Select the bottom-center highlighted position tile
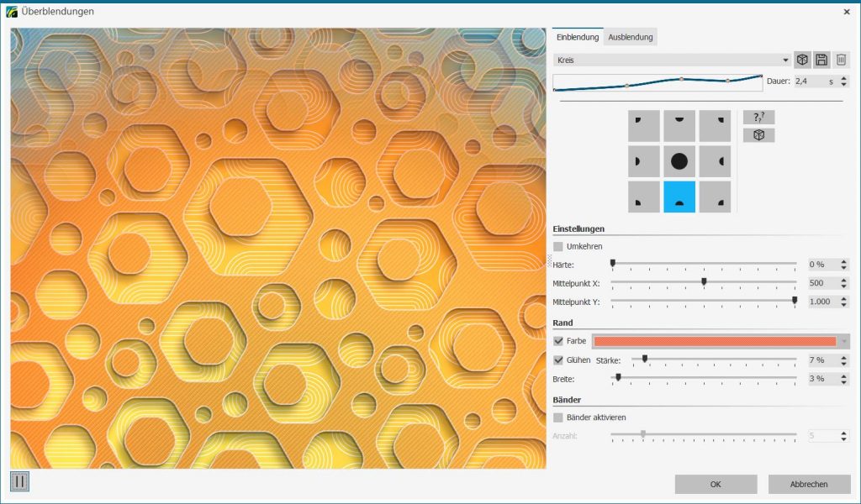The width and height of the screenshot is (861, 504). tap(679, 196)
